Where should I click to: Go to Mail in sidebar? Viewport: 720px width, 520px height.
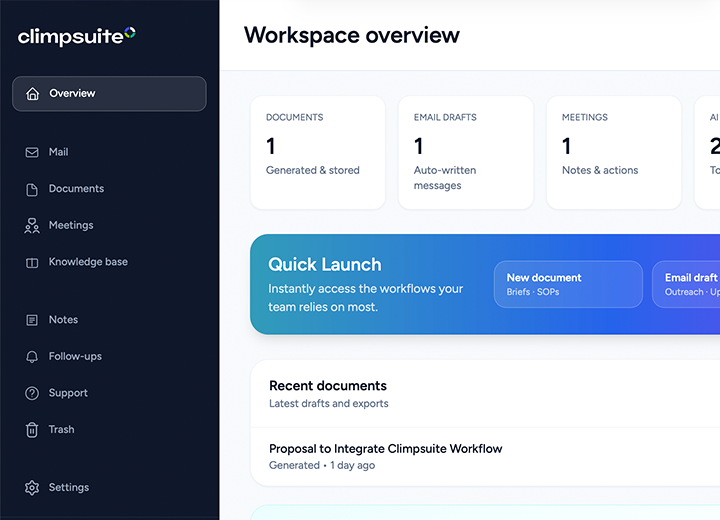(x=58, y=152)
